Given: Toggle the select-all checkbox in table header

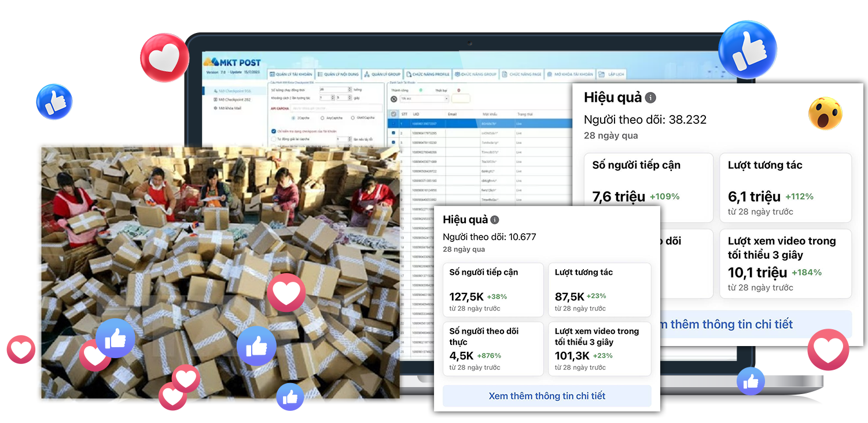Looking at the screenshot, I should pos(394,114).
